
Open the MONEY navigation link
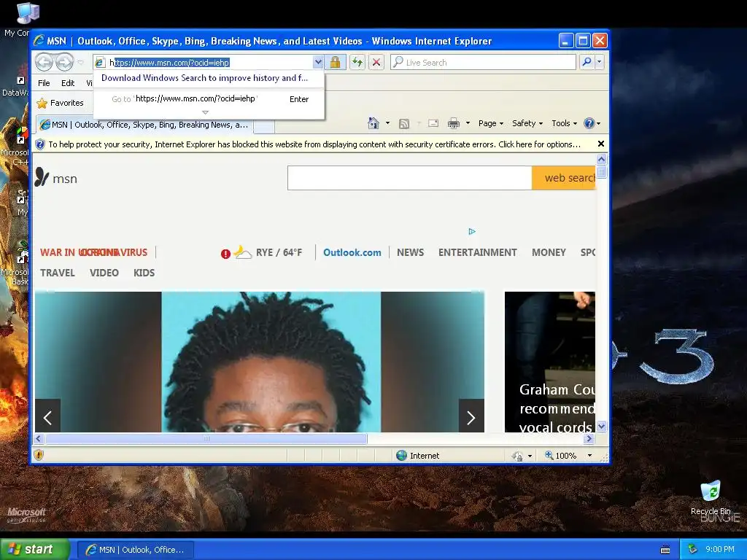pyautogui.click(x=549, y=252)
